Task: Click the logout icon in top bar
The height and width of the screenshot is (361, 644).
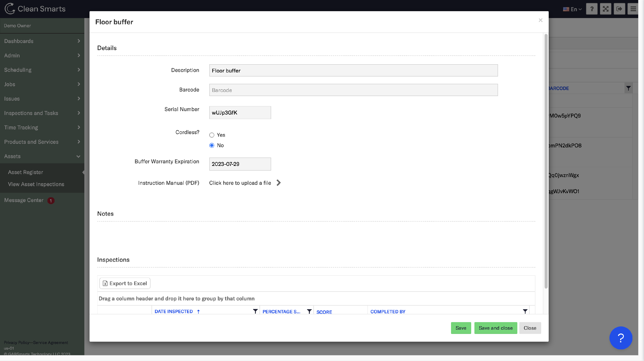Action: (x=619, y=9)
